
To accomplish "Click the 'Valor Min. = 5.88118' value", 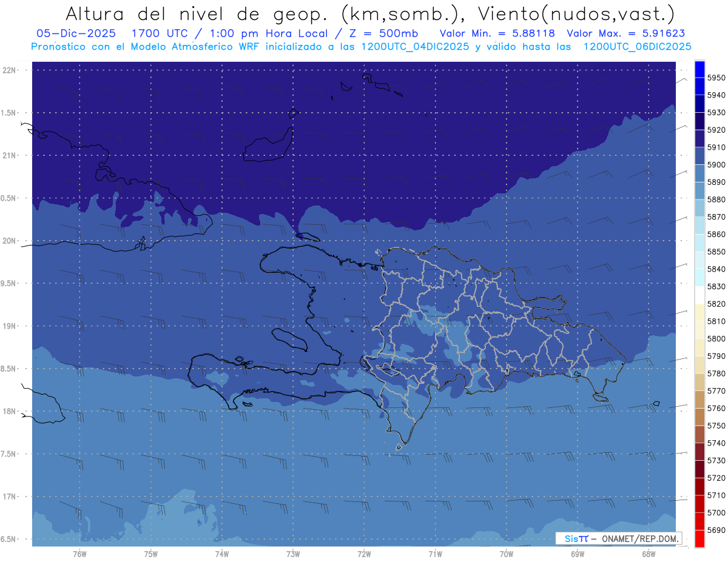I will [497, 33].
